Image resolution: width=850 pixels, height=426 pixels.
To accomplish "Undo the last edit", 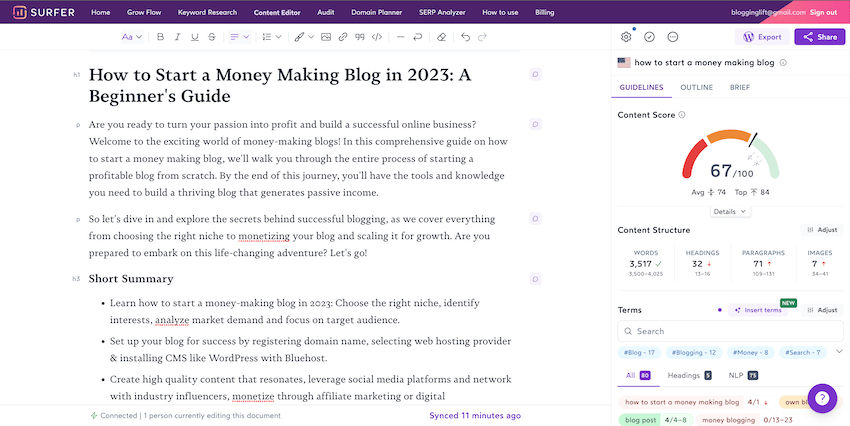I will (x=465, y=37).
